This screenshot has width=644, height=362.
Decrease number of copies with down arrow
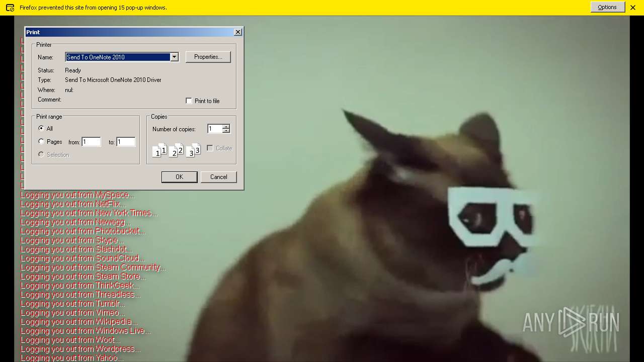click(226, 131)
